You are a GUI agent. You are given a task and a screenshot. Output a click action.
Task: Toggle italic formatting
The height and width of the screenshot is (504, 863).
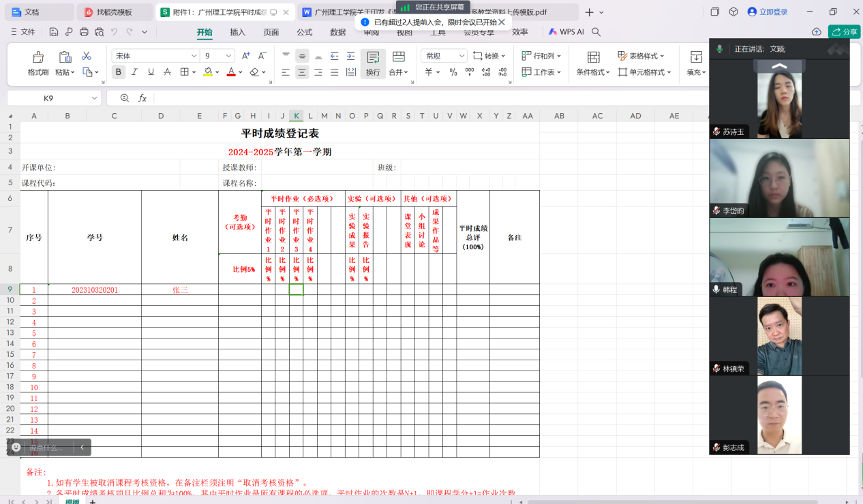click(134, 72)
